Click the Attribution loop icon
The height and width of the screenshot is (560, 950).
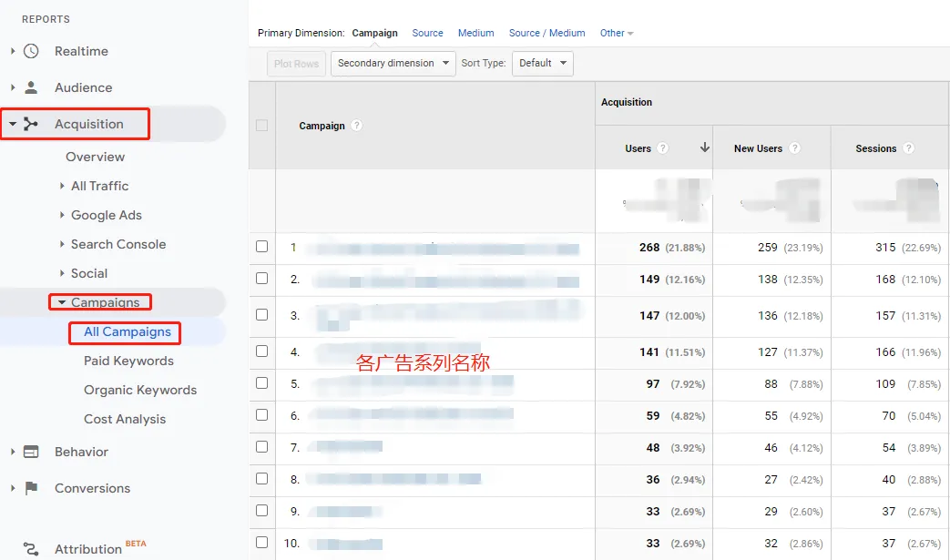[x=32, y=549]
